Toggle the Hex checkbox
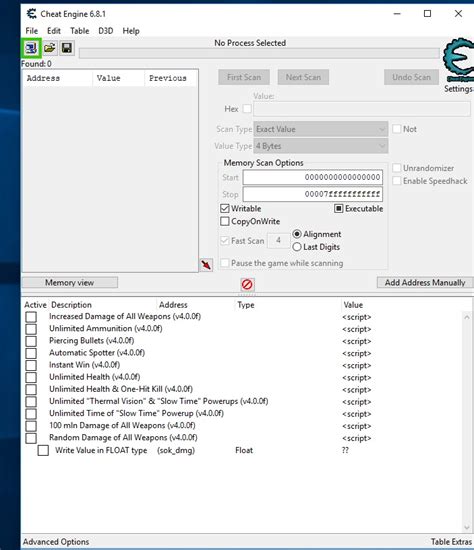The width and height of the screenshot is (474, 550). pyautogui.click(x=247, y=109)
